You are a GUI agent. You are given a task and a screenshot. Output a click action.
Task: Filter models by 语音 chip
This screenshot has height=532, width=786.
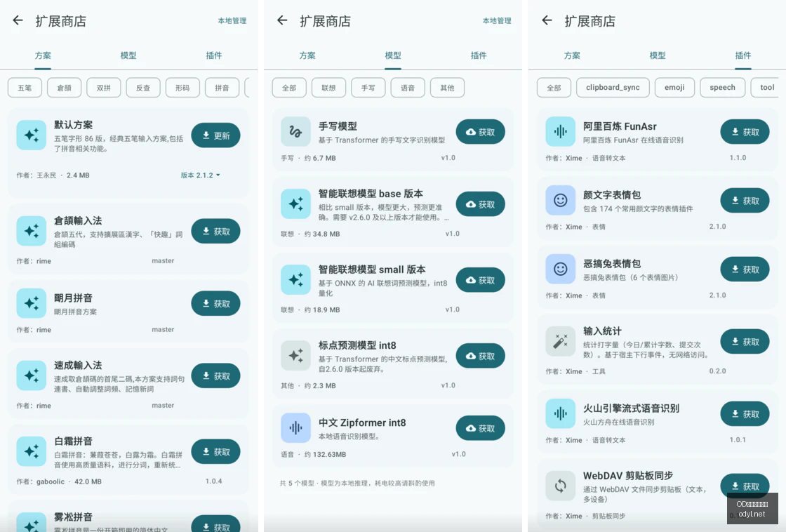(408, 88)
